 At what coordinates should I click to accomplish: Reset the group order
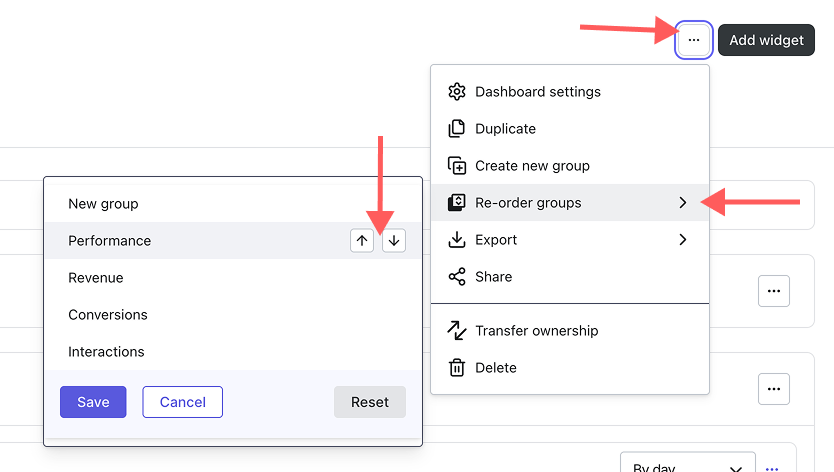point(370,402)
